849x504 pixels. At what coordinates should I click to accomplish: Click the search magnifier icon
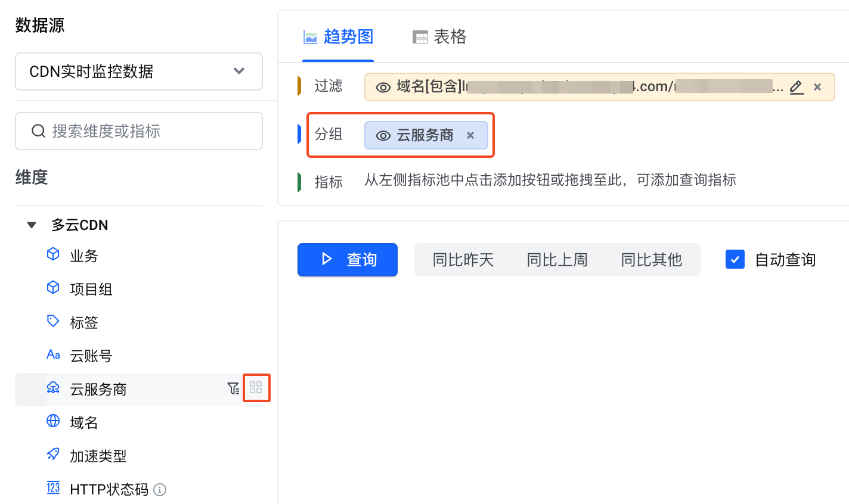coord(39,131)
